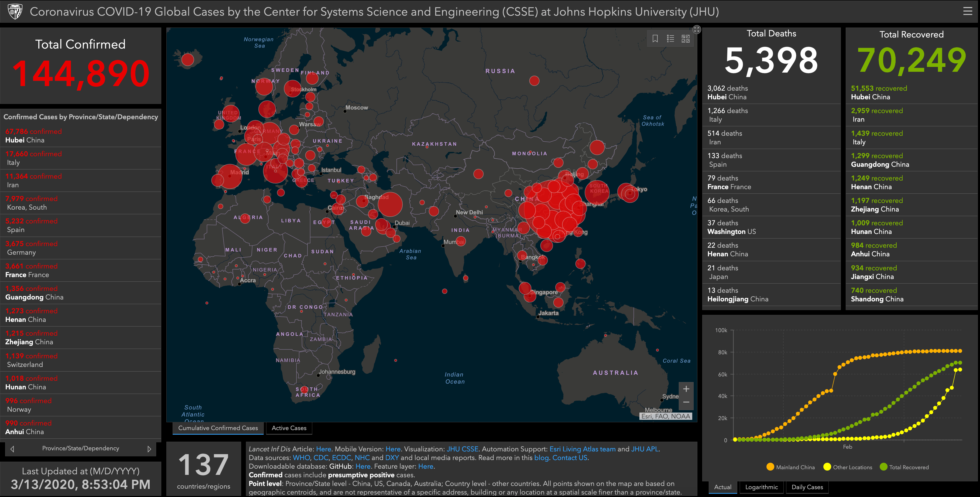Toggle Mainland China series in chart legend
Image resolution: width=980 pixels, height=497 pixels.
pyautogui.click(x=791, y=467)
